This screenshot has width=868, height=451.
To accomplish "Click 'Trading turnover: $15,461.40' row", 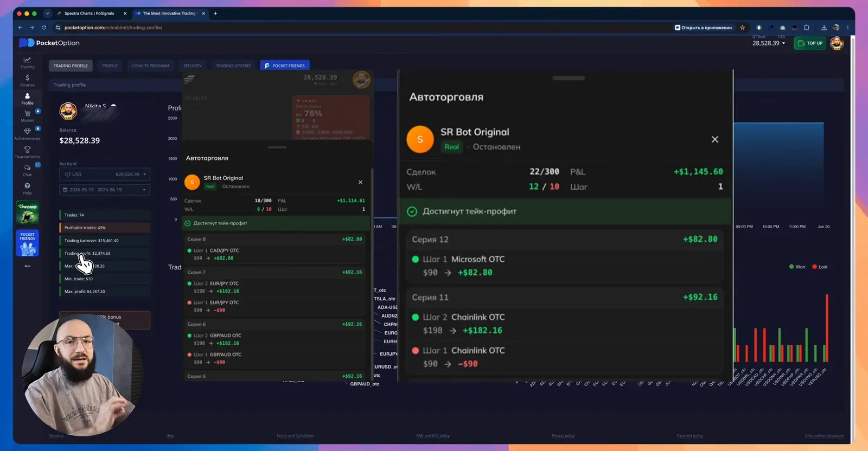I will tap(105, 241).
